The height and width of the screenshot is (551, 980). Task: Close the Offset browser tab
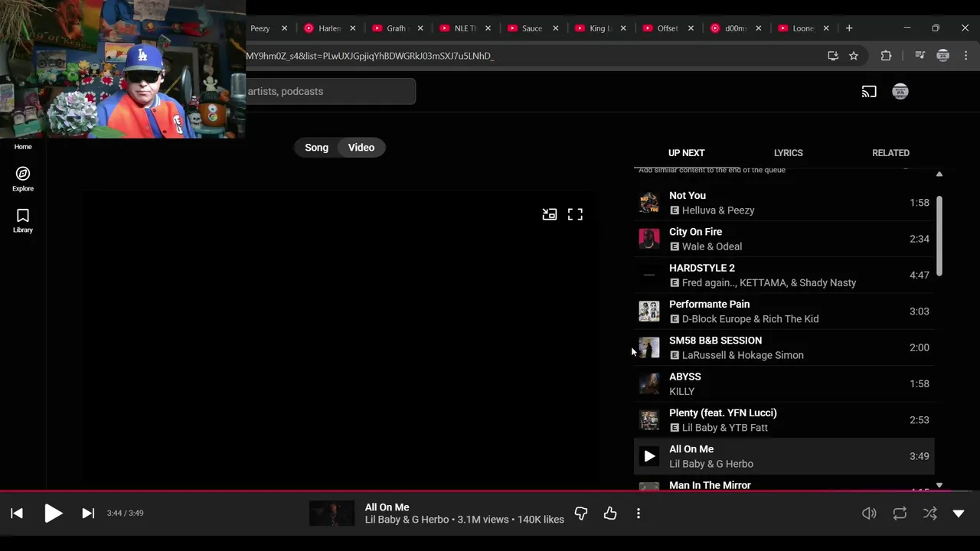(691, 28)
